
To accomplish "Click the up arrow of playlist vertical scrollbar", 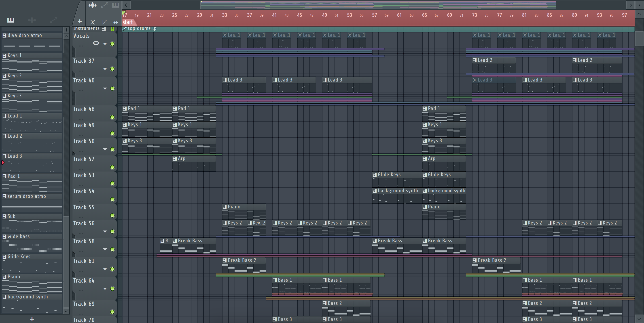I will click(639, 14).
